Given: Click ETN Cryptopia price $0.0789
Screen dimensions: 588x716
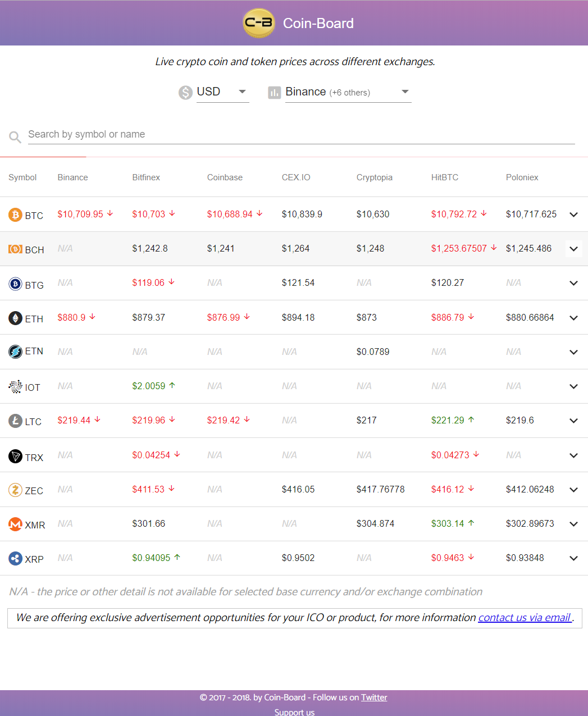Looking at the screenshot, I should coord(373,352).
